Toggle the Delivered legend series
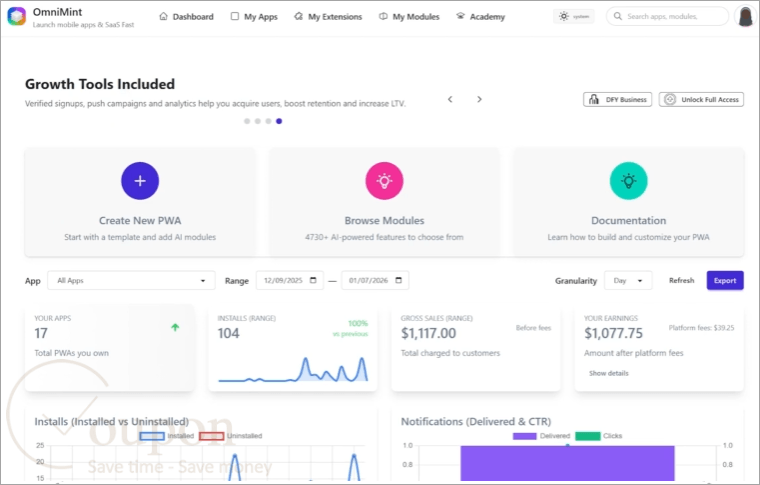The height and width of the screenshot is (485, 760). click(x=541, y=436)
